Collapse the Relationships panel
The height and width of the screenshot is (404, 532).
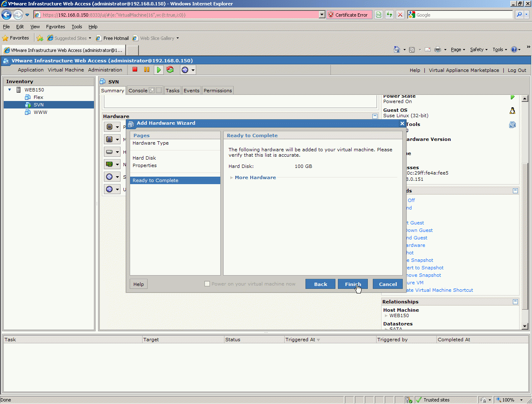click(x=515, y=302)
